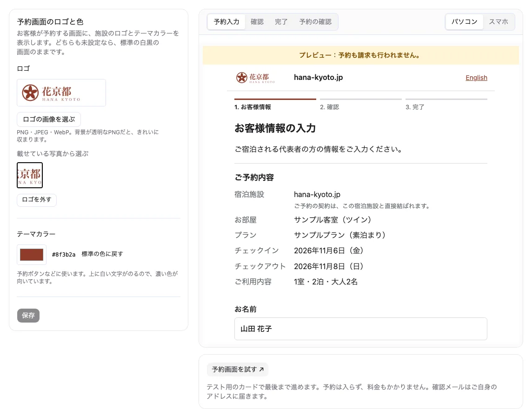532x409 pixels.
Task: Click the 予約画面のロゴと色 panel title
Action: pyautogui.click(x=50, y=22)
